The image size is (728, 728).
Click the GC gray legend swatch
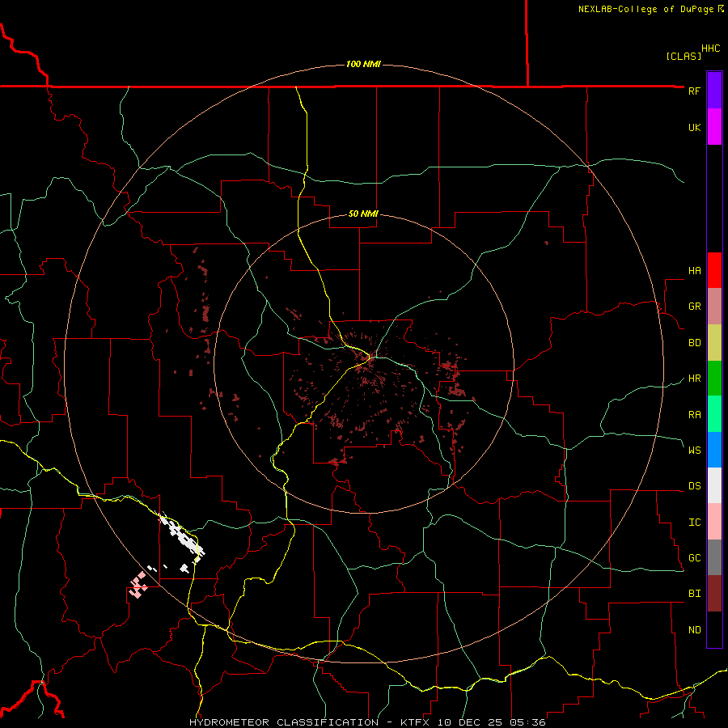click(714, 557)
